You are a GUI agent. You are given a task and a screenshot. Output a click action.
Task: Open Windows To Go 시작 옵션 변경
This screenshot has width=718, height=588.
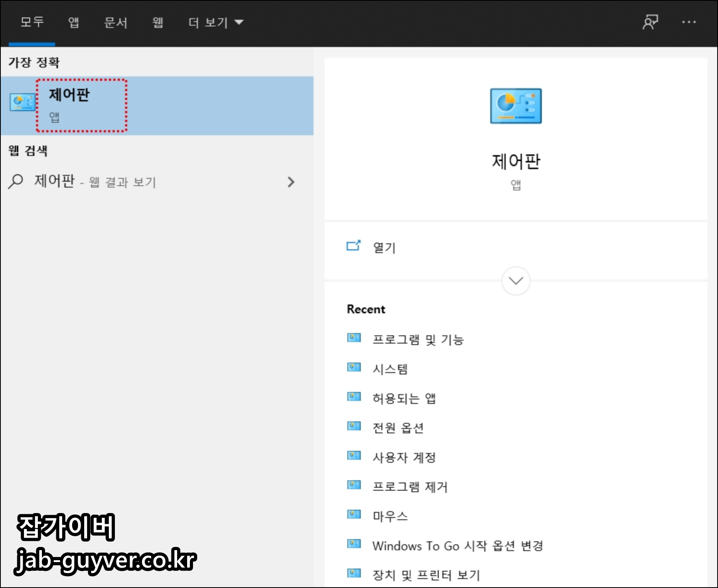pos(458,546)
